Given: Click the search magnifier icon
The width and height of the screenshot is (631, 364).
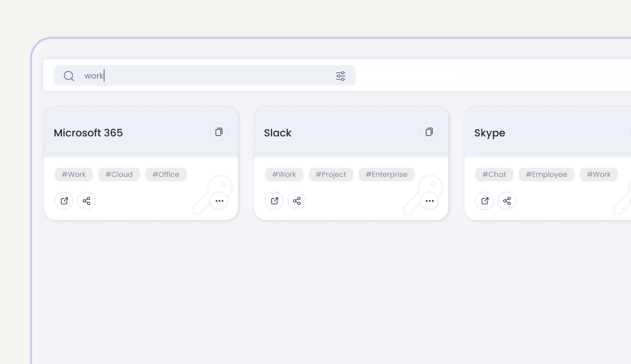Looking at the screenshot, I should 69,76.
